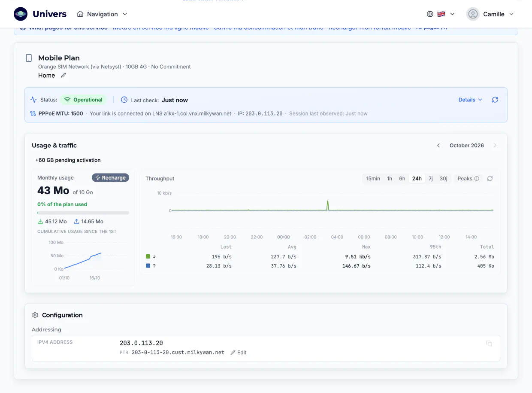This screenshot has width=532, height=393.
Task: Click the Recharge button
Action: 110,178
